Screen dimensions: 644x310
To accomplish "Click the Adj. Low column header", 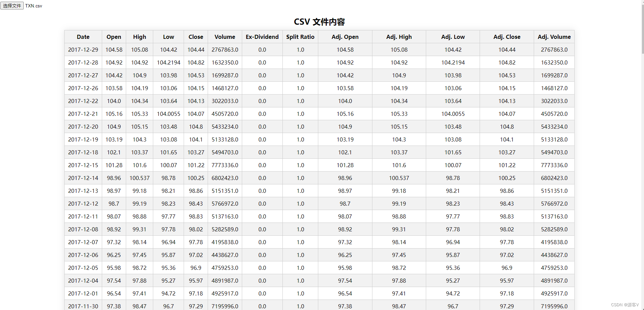I will click(453, 37).
